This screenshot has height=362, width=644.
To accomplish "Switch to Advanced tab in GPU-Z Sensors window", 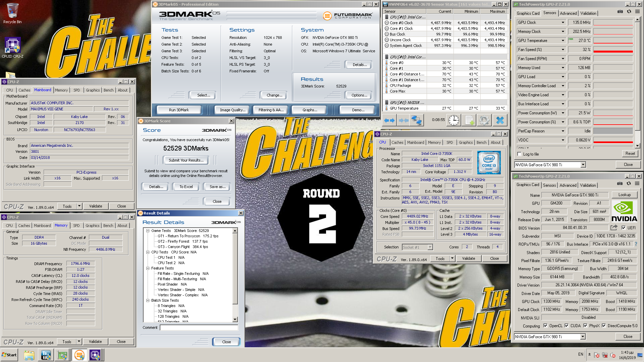I will click(568, 13).
